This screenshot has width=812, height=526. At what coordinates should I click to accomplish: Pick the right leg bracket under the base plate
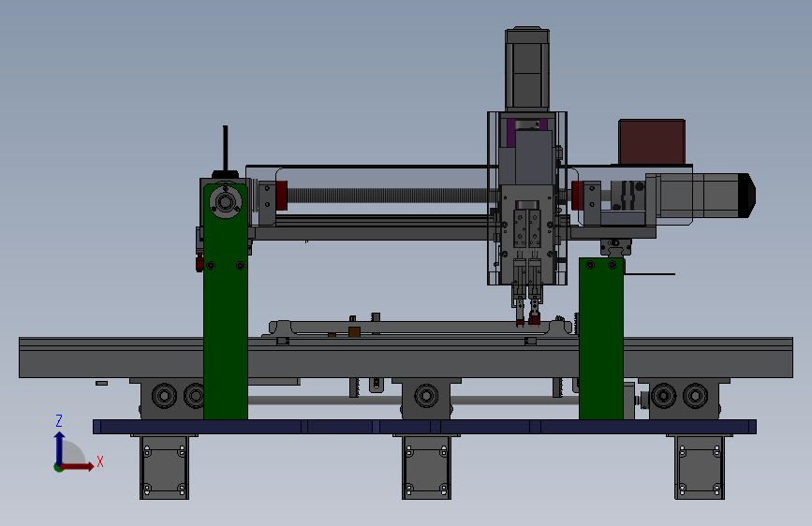pyautogui.click(x=700, y=467)
